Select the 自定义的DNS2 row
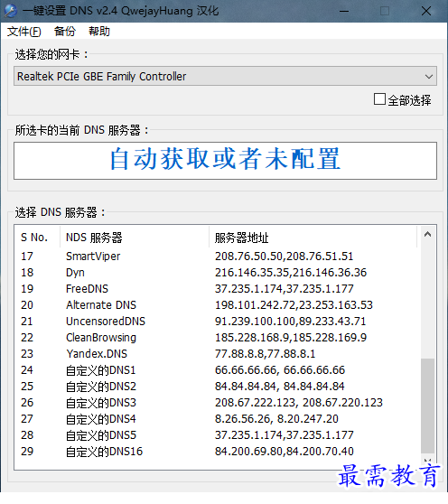Viewport: 448px width, 504px height. click(x=218, y=387)
